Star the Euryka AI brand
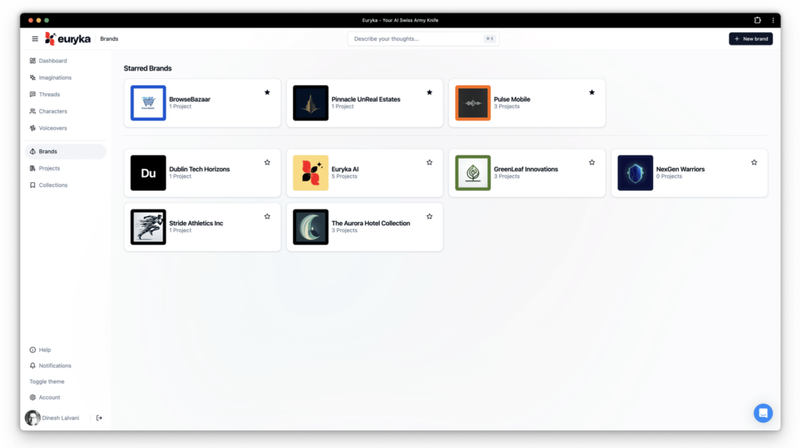 [429, 162]
